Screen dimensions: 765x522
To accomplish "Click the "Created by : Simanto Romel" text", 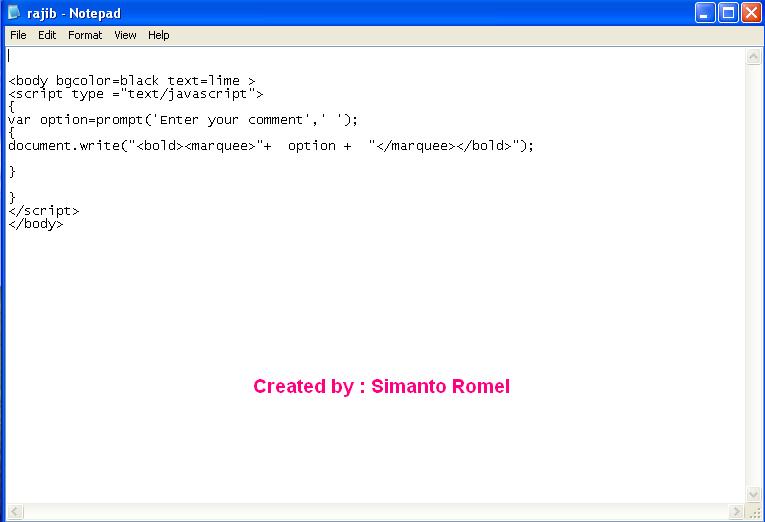I will pos(381,387).
